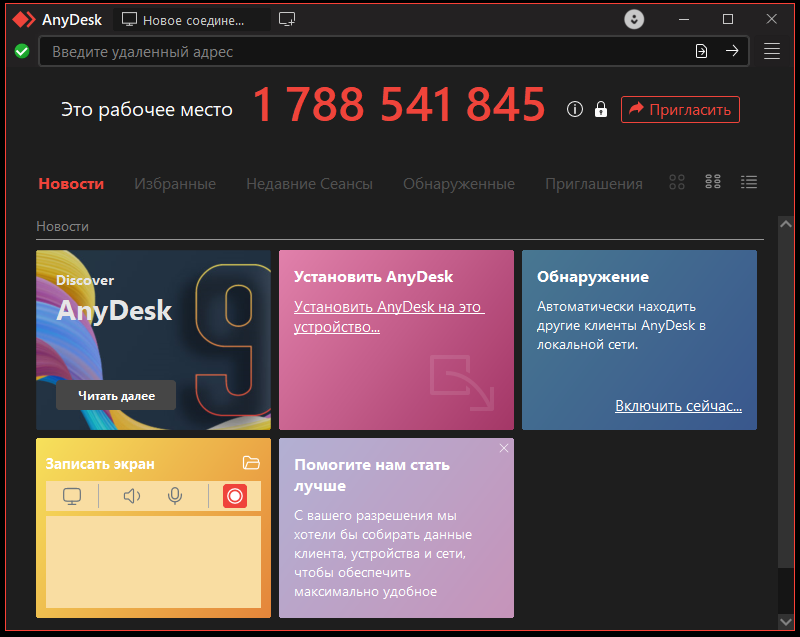This screenshot has width=800, height=637.
Task: Switch to small tiles view
Action: point(713,182)
